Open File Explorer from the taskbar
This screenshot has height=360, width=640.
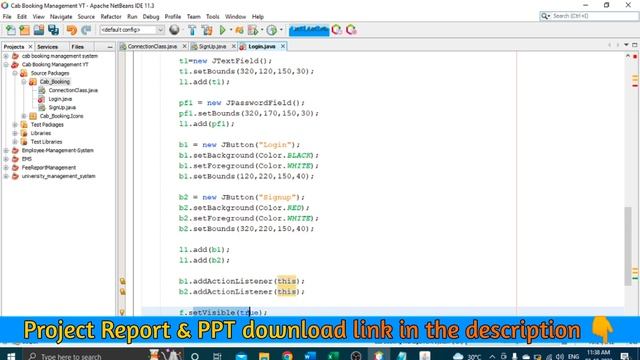pyautogui.click(x=264, y=356)
